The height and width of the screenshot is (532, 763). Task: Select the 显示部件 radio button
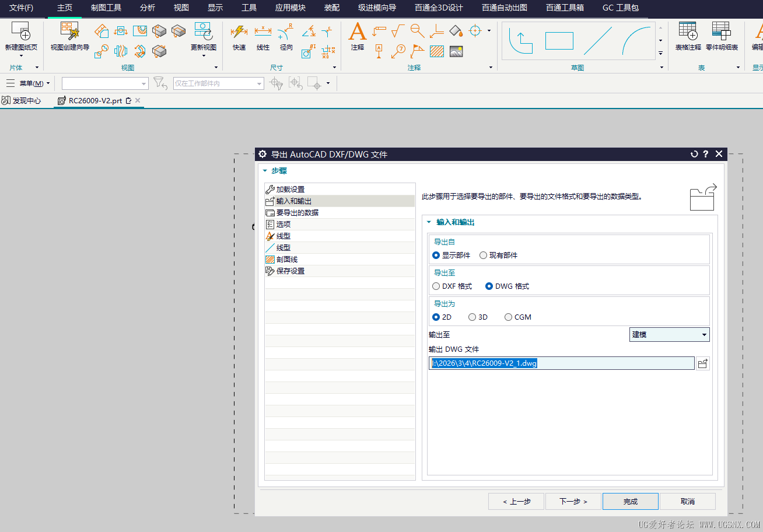point(436,255)
